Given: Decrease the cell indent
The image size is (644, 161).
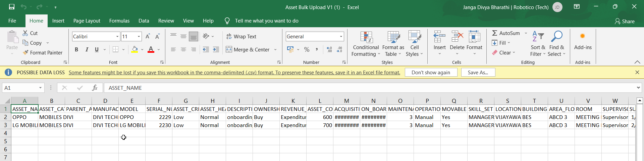Looking at the screenshot, I should [x=206, y=49].
